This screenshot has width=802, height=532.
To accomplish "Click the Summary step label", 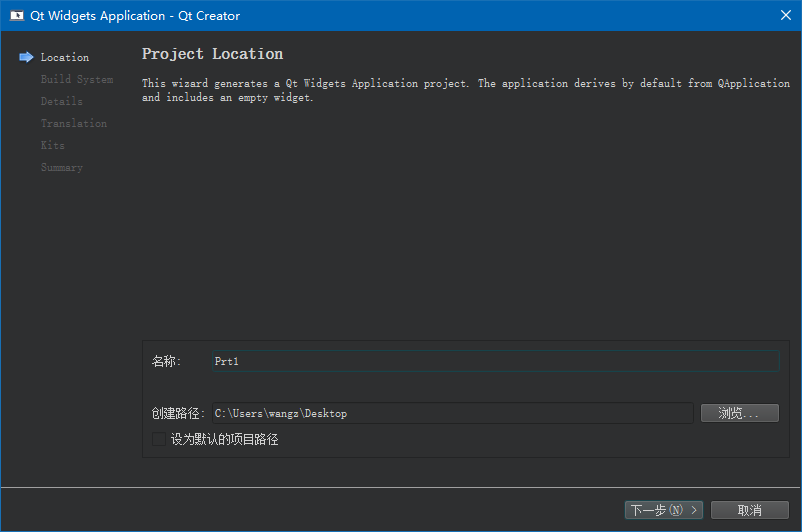I will coord(61,167).
